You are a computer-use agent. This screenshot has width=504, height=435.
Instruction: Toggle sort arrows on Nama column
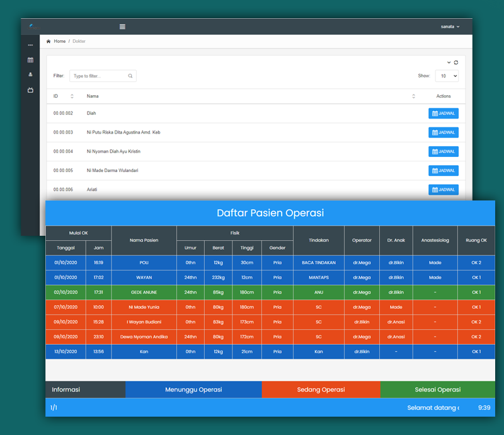point(413,96)
